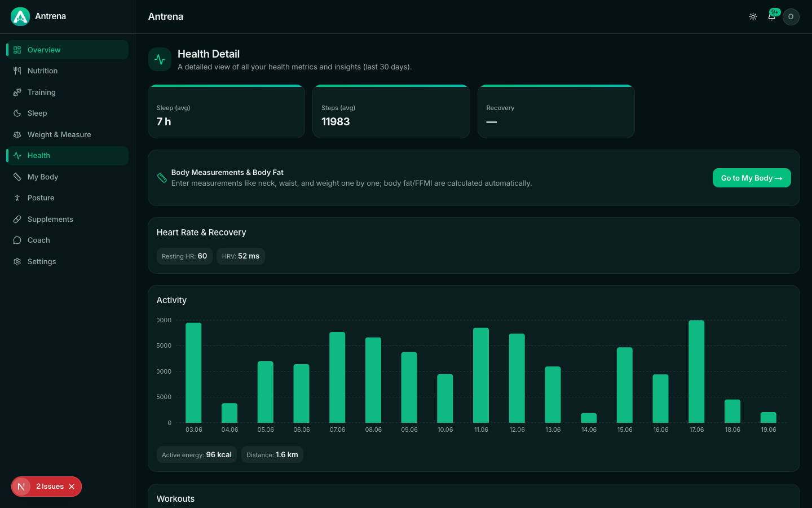This screenshot has height=508, width=812.
Task: Go to Supplements in the sidebar
Action: pos(68,219)
